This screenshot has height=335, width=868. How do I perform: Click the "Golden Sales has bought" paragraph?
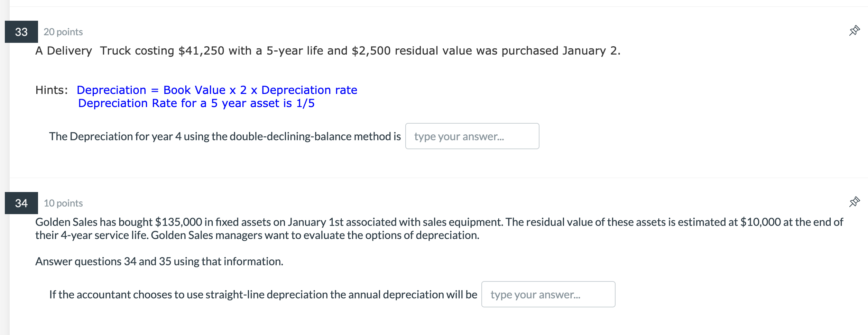tap(93, 222)
